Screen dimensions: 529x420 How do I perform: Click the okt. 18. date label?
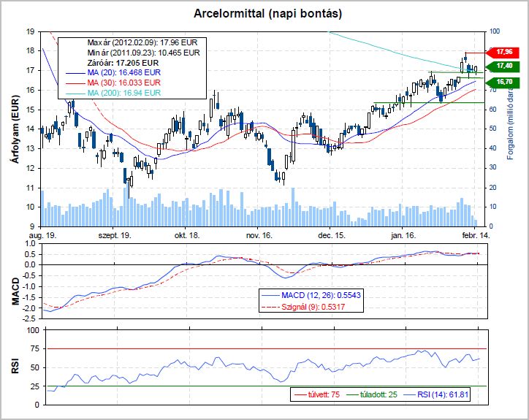(186, 235)
